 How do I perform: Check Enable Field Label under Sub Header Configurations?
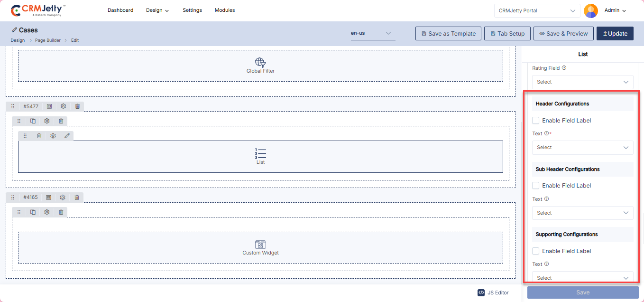point(536,186)
